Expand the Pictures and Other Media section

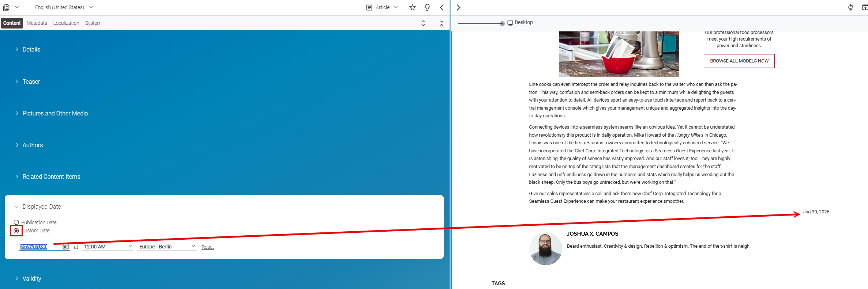point(55,113)
